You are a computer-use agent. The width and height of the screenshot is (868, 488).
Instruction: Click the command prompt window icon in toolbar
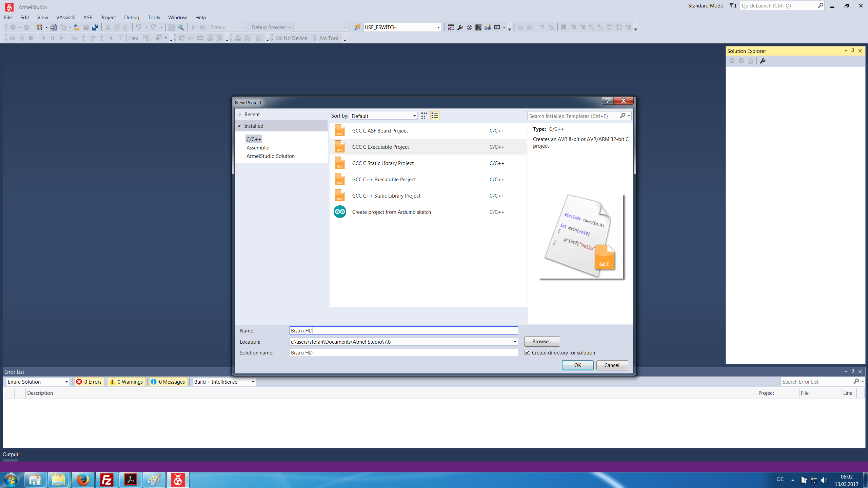(x=497, y=27)
